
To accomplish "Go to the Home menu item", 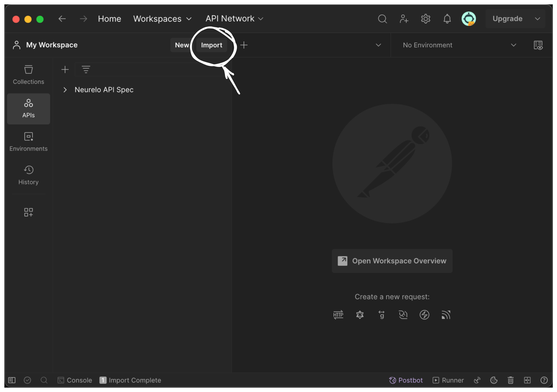I will coord(109,19).
